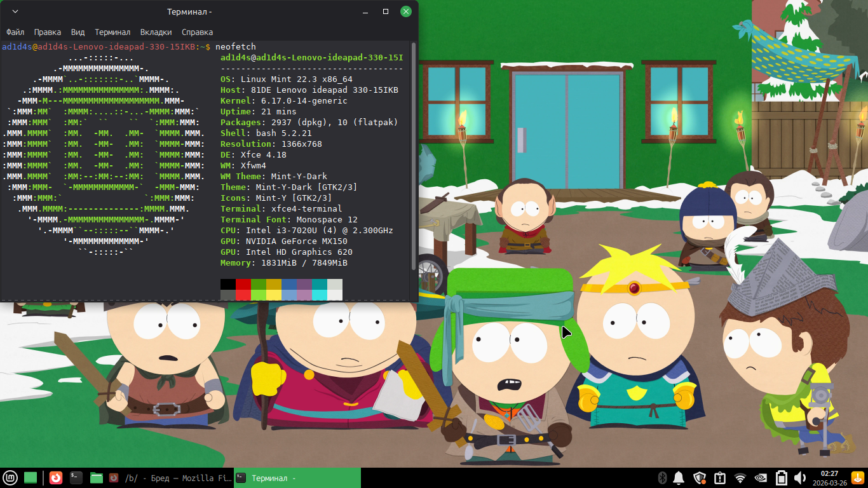
Task: Click the typed 'neofetch' command
Action: [236, 46]
